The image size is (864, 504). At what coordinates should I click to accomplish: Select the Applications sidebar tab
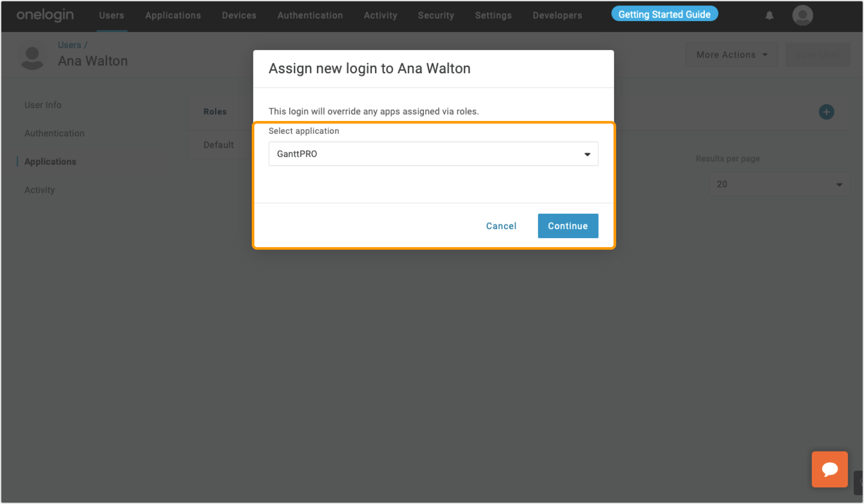50,161
